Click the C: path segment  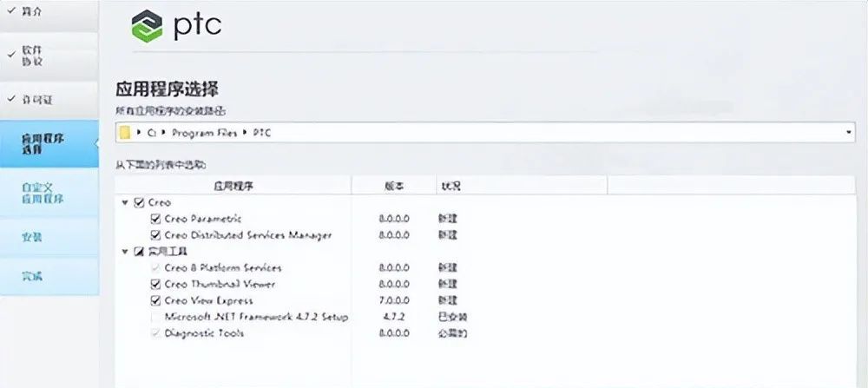152,133
